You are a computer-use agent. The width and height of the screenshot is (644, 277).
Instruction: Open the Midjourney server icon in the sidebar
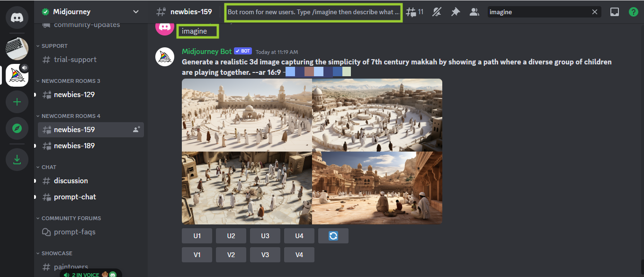click(17, 75)
